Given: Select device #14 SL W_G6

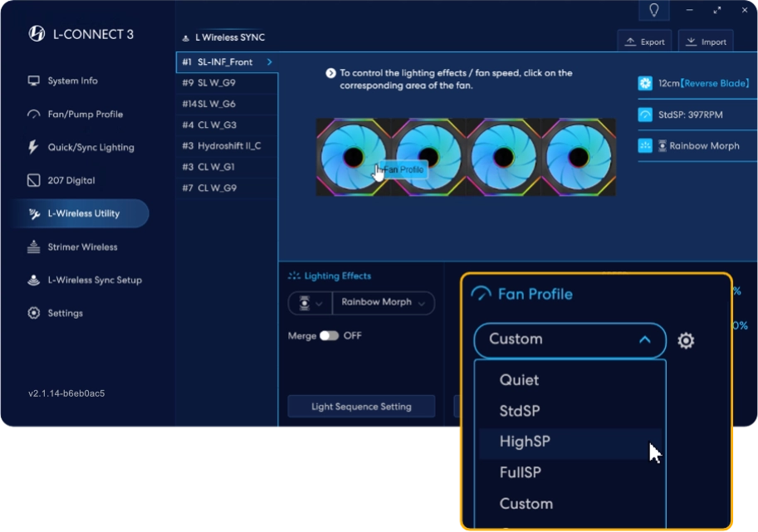Looking at the screenshot, I should click(x=227, y=104).
